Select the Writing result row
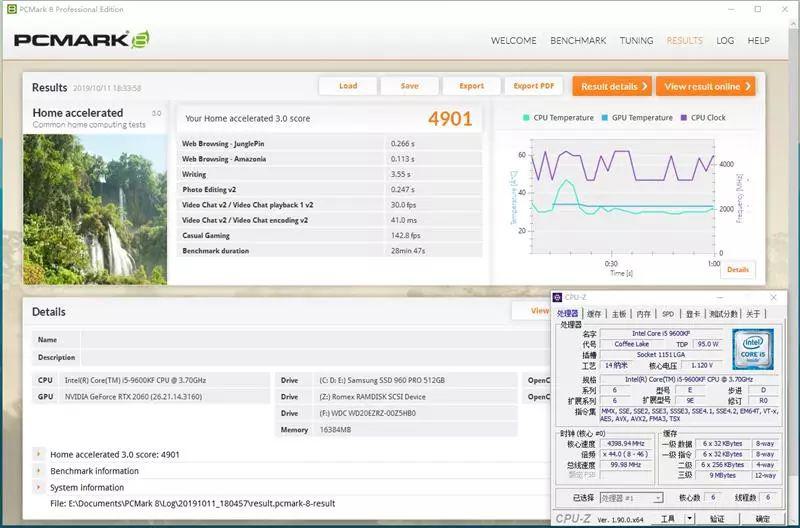The height and width of the screenshot is (528, 800). (x=330, y=174)
